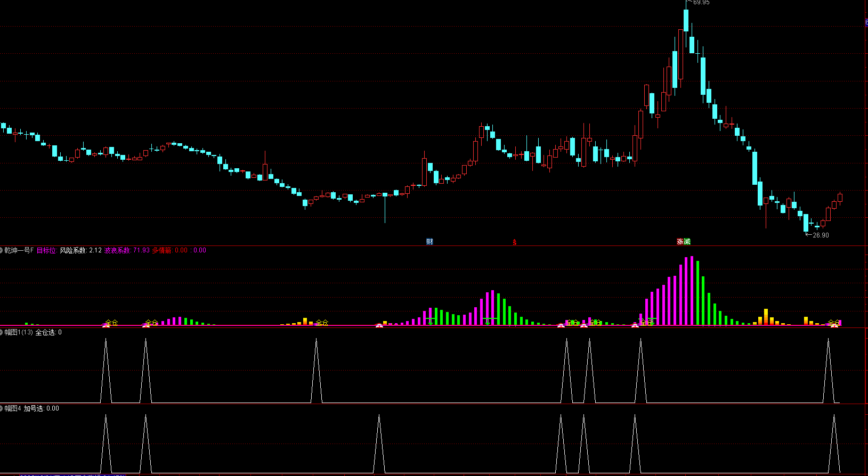The image size is (868, 476).
Task: Click the 风险系数 2.12 value
Action: [x=80, y=250]
